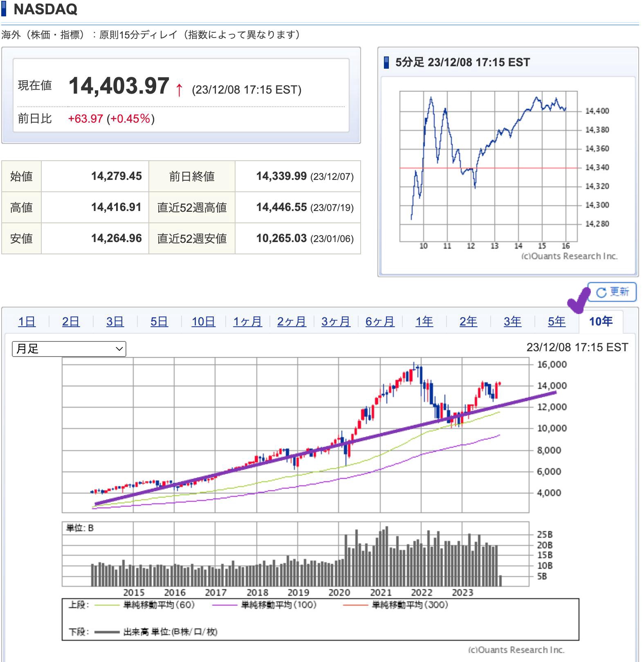Switch chart to 3年 period
The width and height of the screenshot is (644, 662).
click(512, 321)
